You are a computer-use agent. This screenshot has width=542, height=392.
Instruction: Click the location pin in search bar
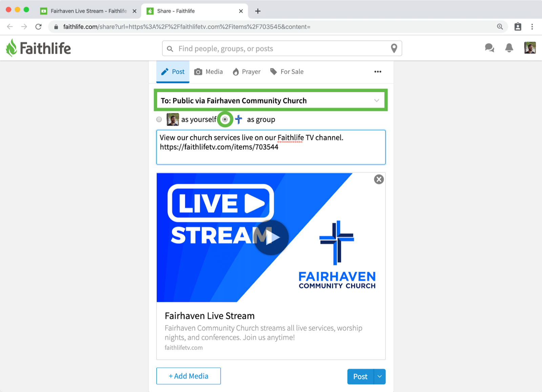pyautogui.click(x=394, y=48)
